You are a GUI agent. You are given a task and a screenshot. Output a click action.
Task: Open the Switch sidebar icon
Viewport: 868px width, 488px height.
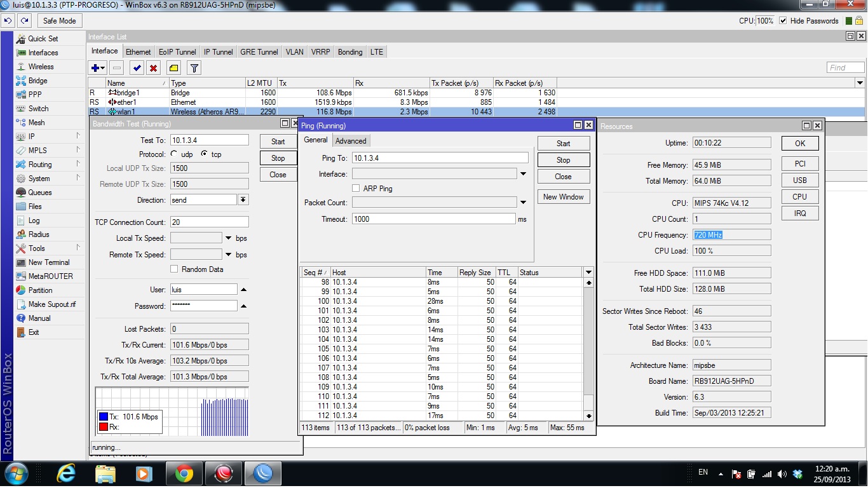[21, 109]
